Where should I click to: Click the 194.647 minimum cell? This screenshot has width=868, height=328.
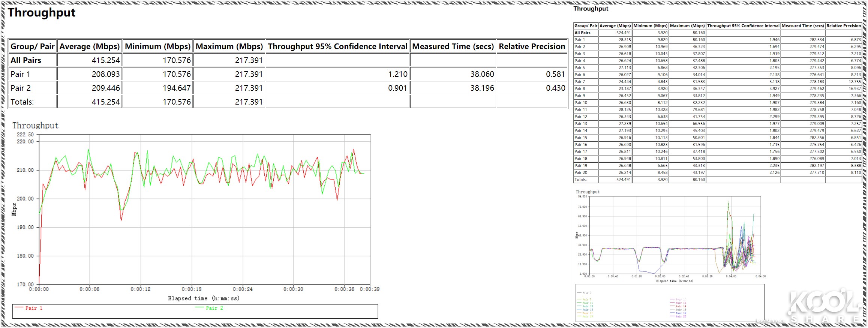[177, 88]
